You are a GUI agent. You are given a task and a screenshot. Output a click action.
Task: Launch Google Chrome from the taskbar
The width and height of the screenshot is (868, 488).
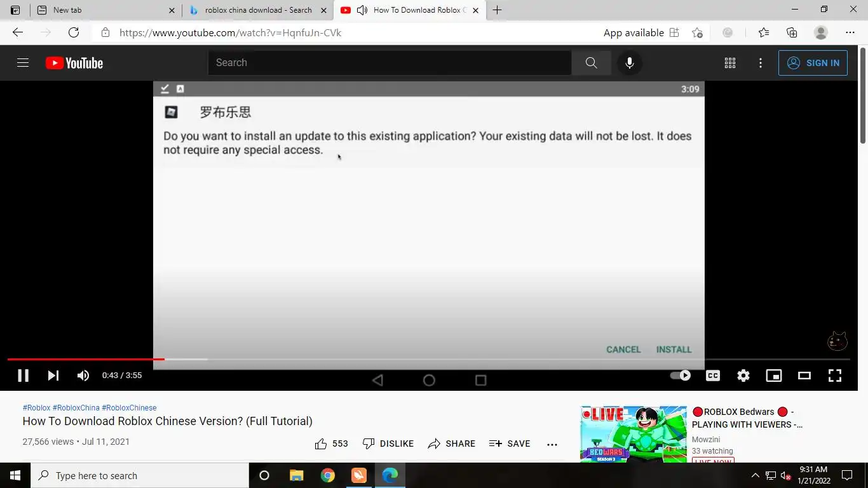(x=327, y=475)
